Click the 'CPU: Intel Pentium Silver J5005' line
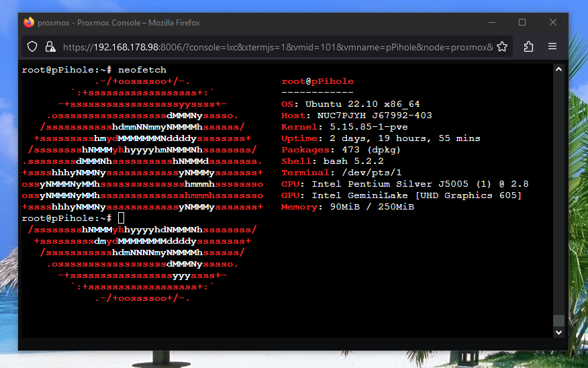Screen dimensions: 588x368 [405, 184]
